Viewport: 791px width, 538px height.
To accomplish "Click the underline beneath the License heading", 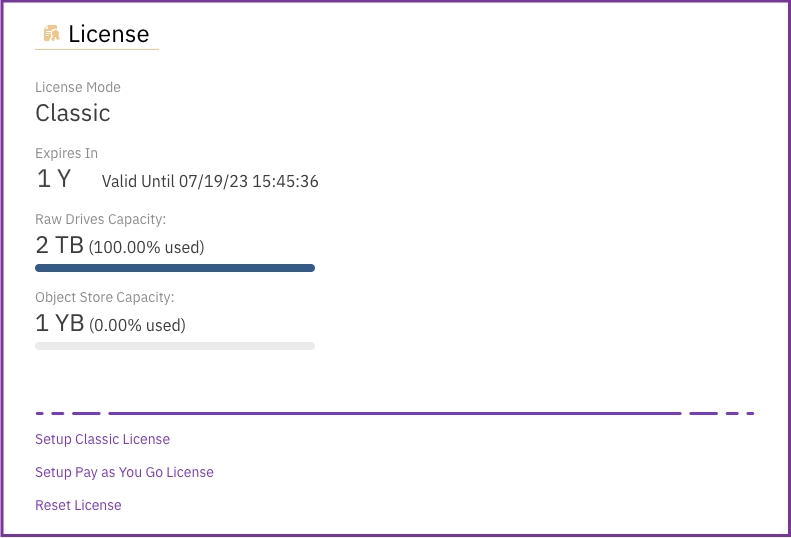I will coord(97,49).
